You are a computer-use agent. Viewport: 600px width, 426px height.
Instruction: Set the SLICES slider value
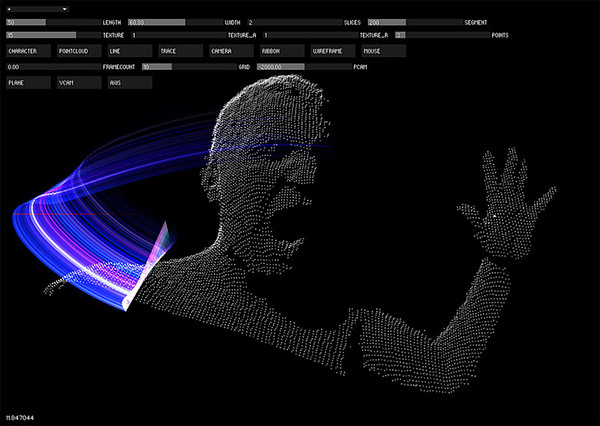(294, 21)
